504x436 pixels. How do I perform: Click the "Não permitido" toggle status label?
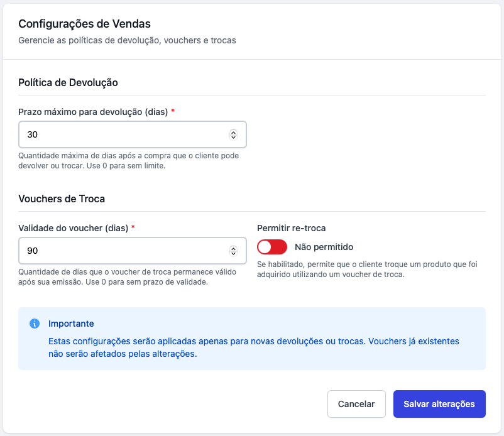[x=324, y=247]
